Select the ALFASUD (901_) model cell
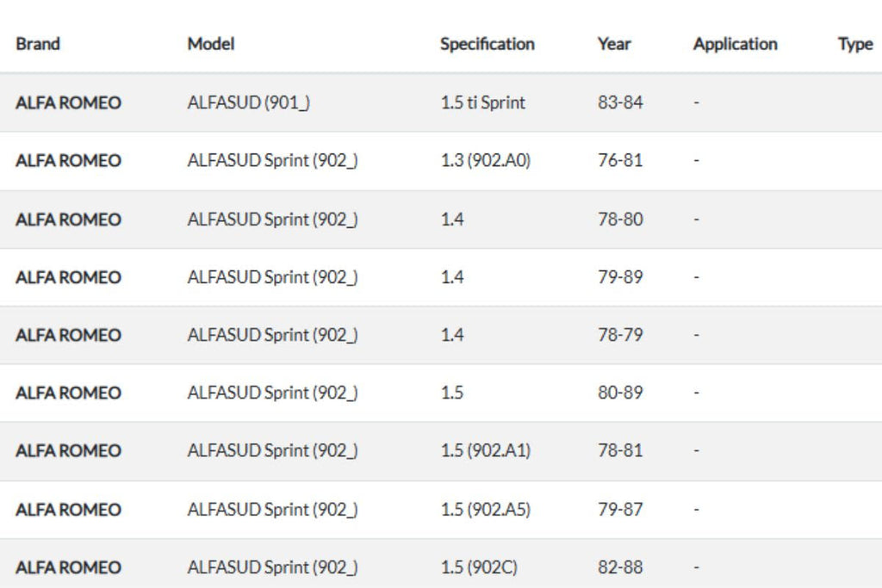Image resolution: width=882 pixels, height=588 pixels. tap(248, 102)
